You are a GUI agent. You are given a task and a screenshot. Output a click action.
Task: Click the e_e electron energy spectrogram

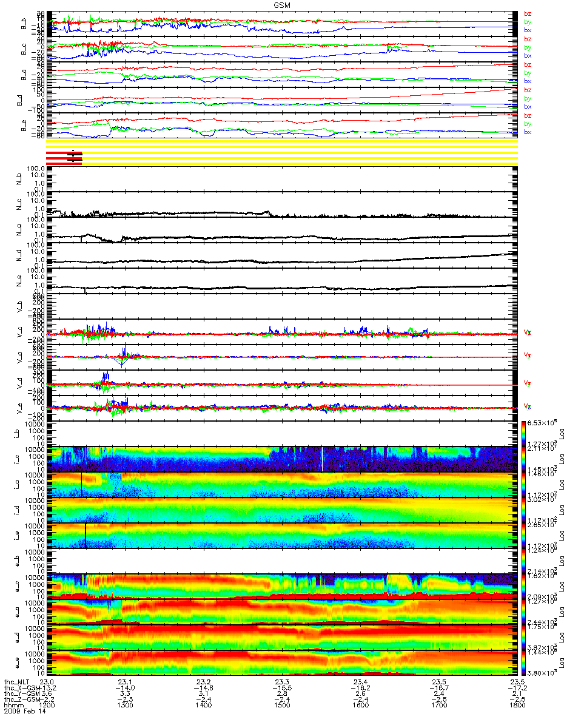281,663
